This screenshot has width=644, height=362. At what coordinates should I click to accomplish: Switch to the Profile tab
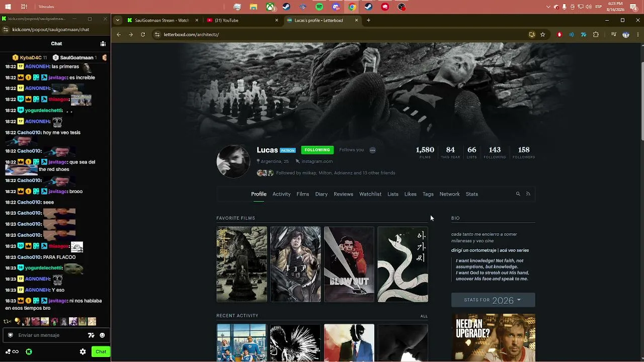pos(259,194)
